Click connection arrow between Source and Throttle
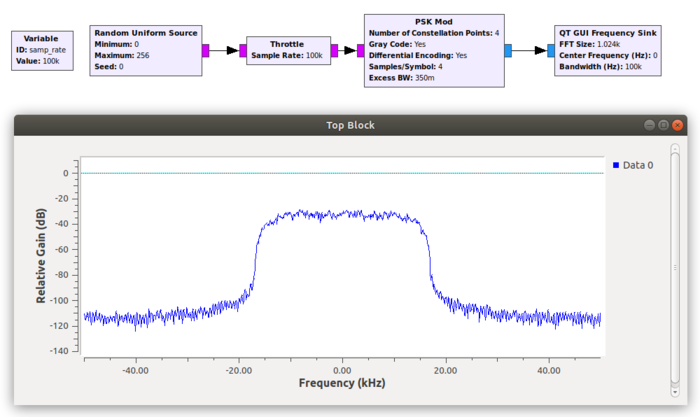The width and height of the screenshot is (700, 417). point(224,50)
